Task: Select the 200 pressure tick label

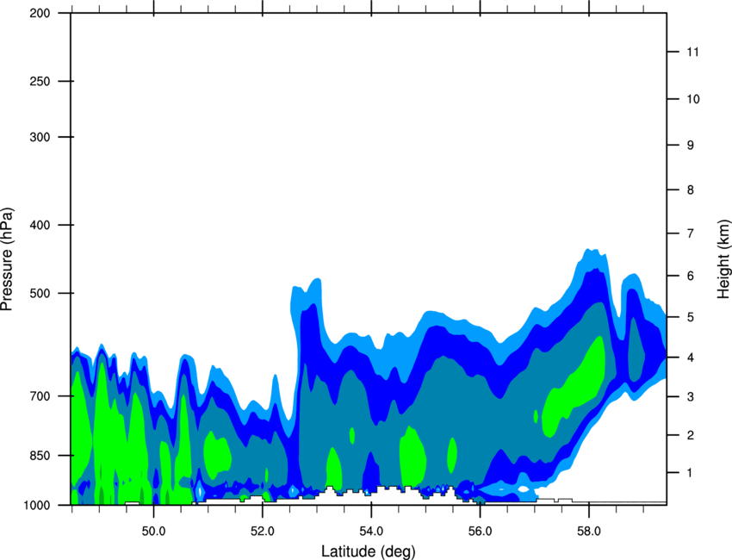Action: (x=40, y=13)
